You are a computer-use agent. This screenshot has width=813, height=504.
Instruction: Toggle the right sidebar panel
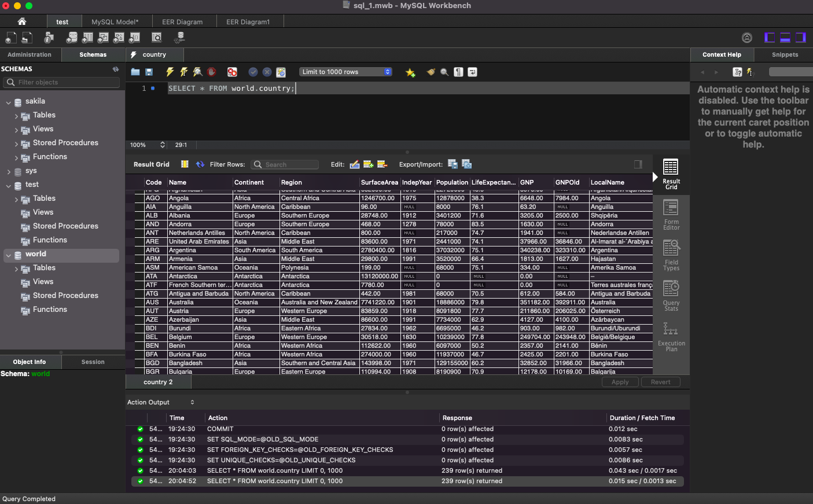pos(801,38)
